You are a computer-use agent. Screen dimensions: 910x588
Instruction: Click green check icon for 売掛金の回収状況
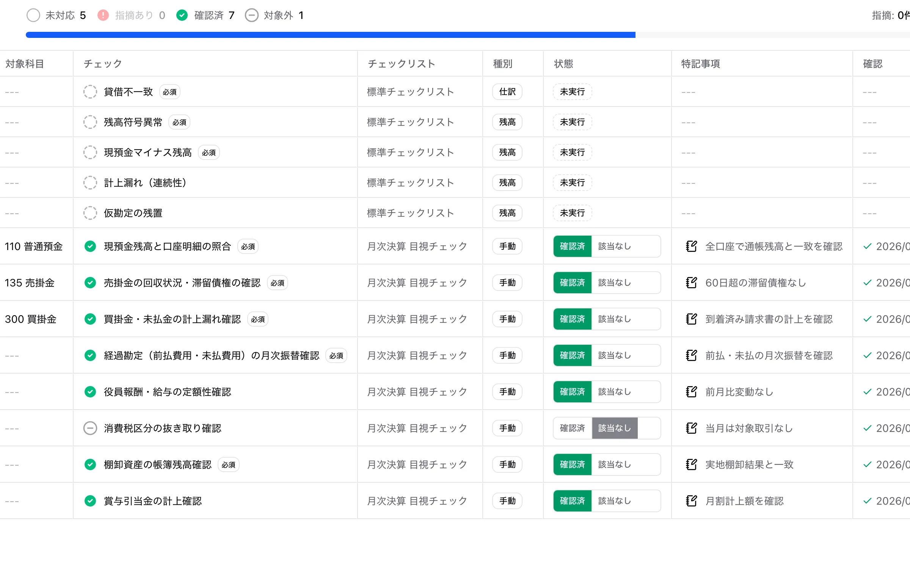(x=90, y=283)
